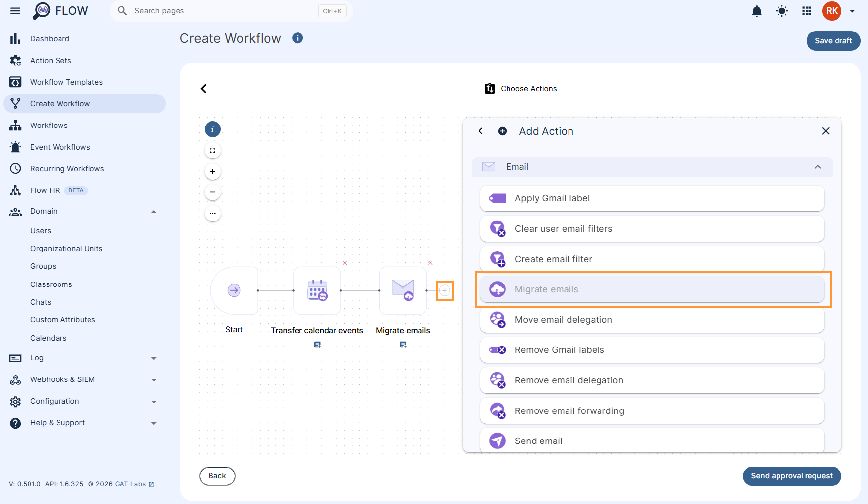Click the FLOW logo

point(60,11)
